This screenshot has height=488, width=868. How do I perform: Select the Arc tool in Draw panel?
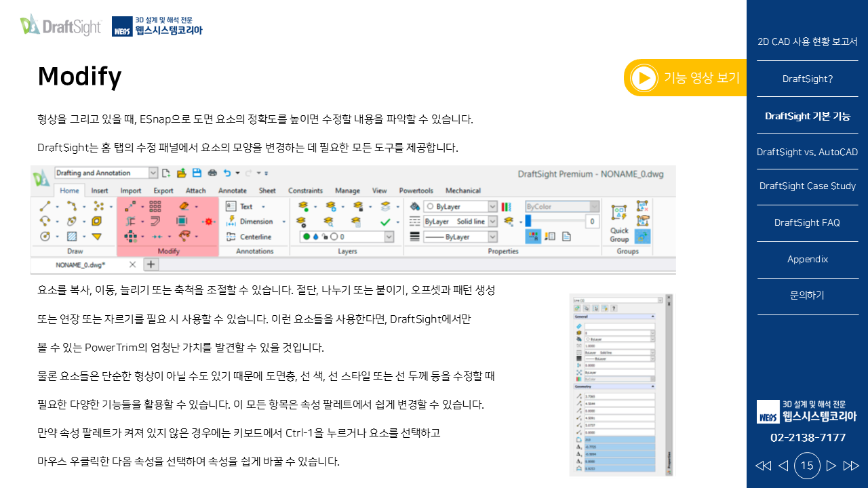click(x=45, y=221)
